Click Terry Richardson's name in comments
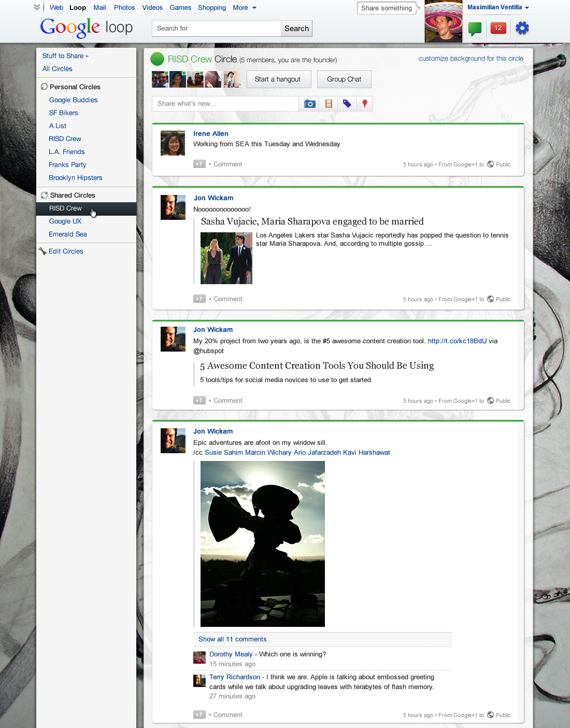The image size is (570, 728). point(235,677)
